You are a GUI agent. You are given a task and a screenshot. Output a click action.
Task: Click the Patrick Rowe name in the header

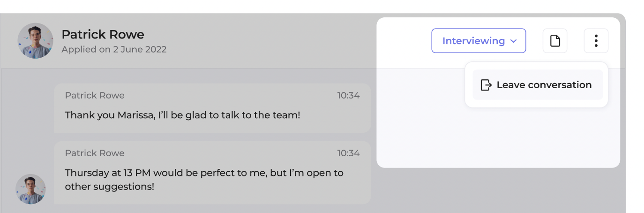click(x=103, y=34)
